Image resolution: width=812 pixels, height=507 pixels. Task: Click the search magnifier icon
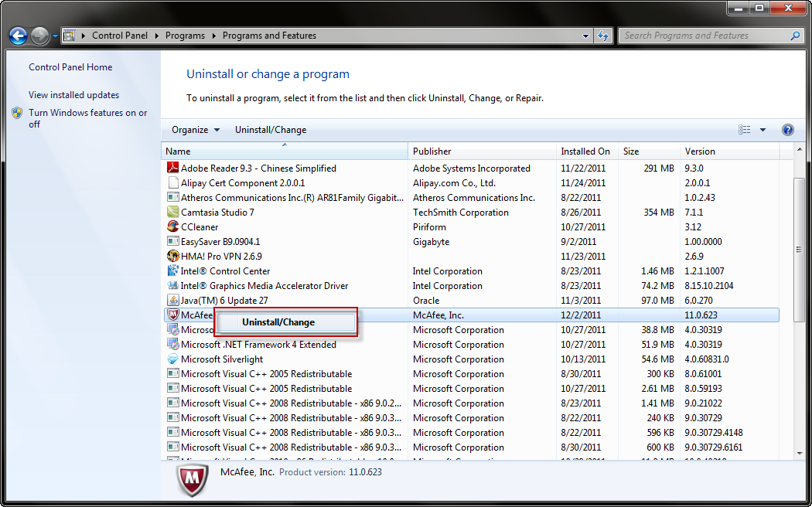click(795, 36)
